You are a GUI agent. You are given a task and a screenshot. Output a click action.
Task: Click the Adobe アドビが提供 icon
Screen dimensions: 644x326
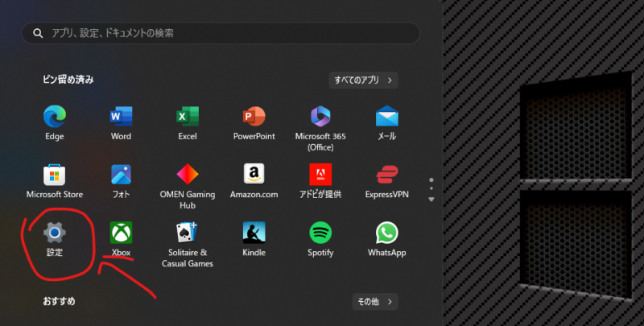[x=320, y=175]
